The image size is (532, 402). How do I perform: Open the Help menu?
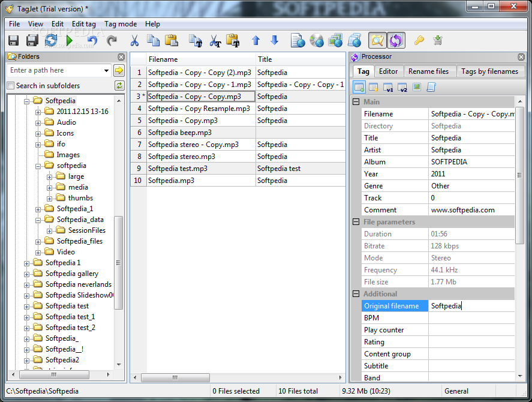tap(152, 24)
